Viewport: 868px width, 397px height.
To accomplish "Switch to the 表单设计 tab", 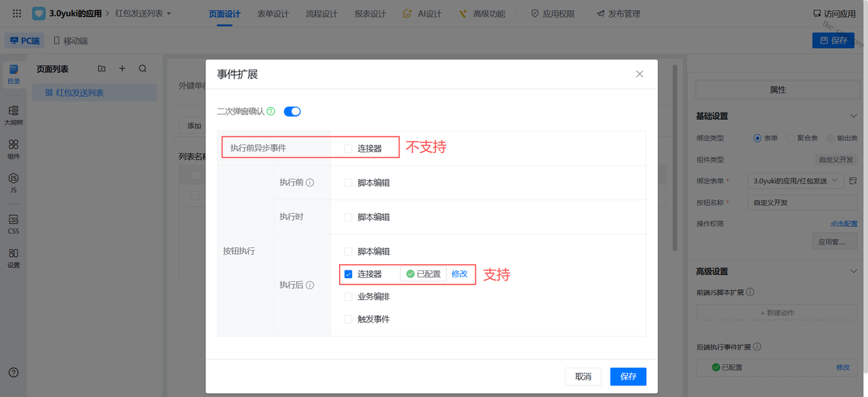I will click(x=273, y=14).
